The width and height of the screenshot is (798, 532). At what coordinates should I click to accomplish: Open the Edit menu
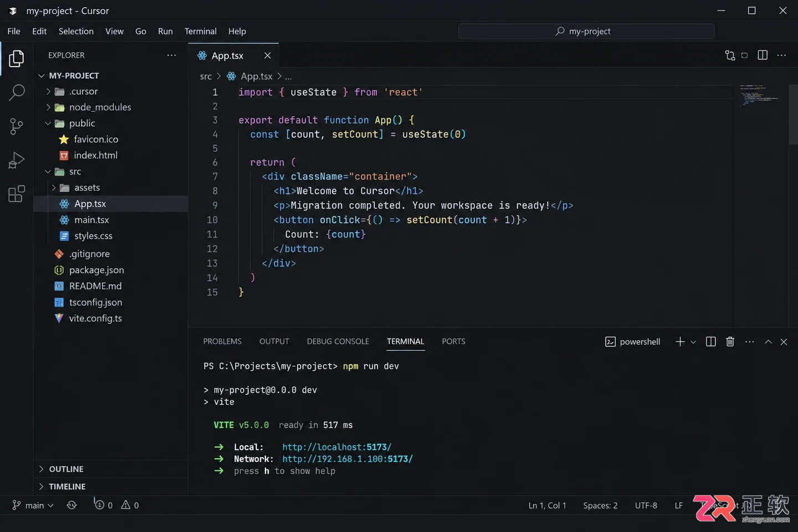point(39,32)
